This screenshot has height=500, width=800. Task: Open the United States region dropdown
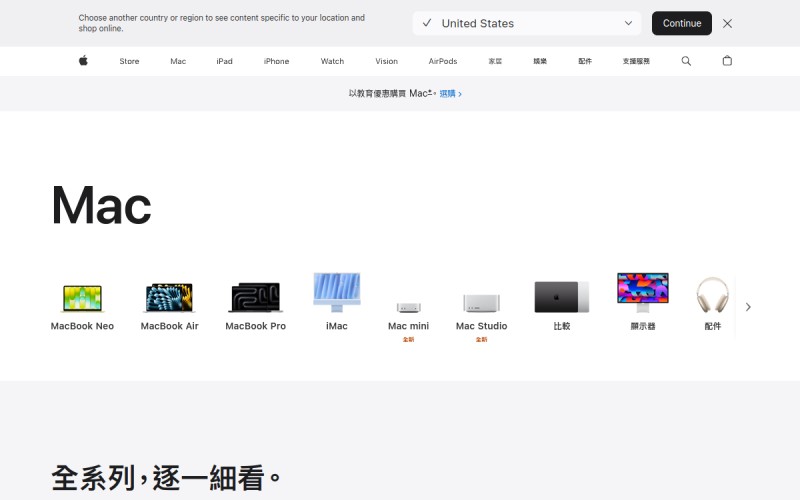527,23
